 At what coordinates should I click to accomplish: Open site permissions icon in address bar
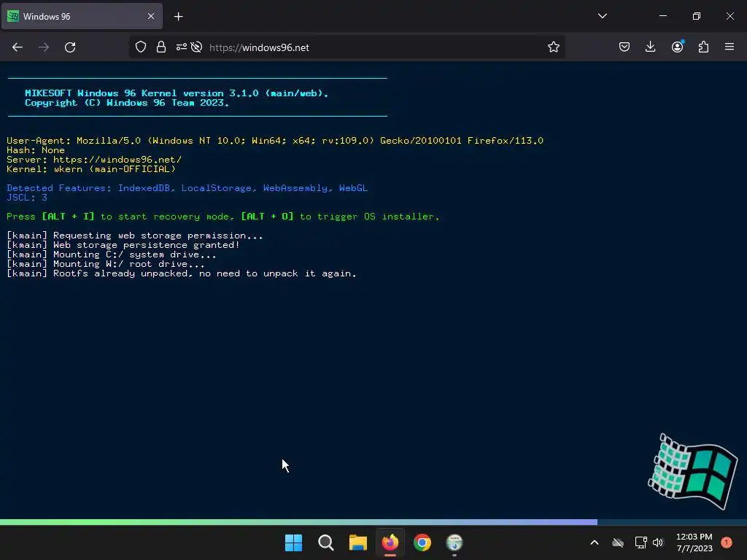(x=182, y=47)
